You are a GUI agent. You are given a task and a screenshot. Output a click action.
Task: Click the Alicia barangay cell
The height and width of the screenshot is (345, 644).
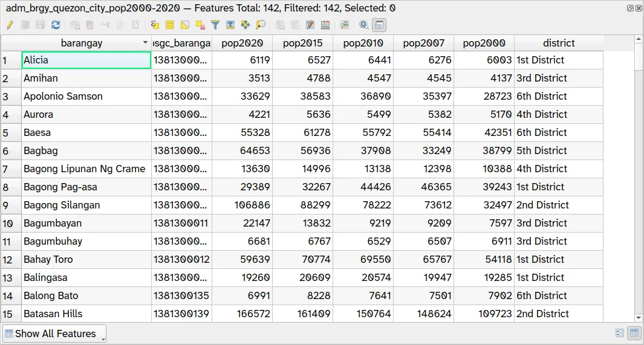point(86,60)
